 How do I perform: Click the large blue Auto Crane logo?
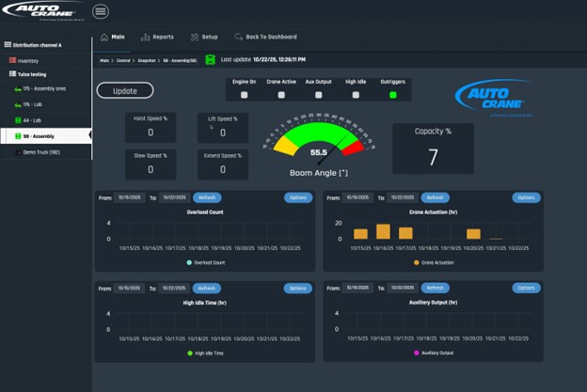click(x=494, y=98)
